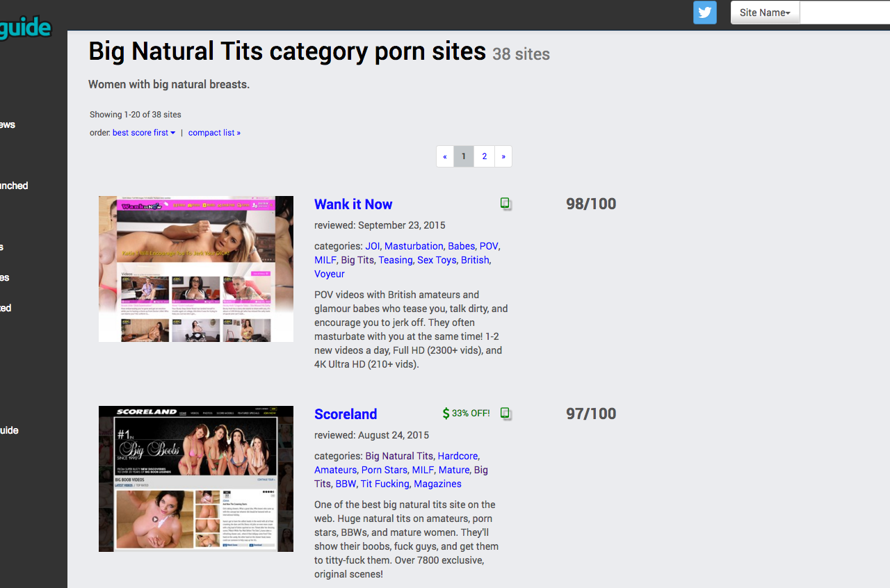This screenshot has height=588, width=890.
Task: Go to page 2 of results
Action: coord(485,156)
